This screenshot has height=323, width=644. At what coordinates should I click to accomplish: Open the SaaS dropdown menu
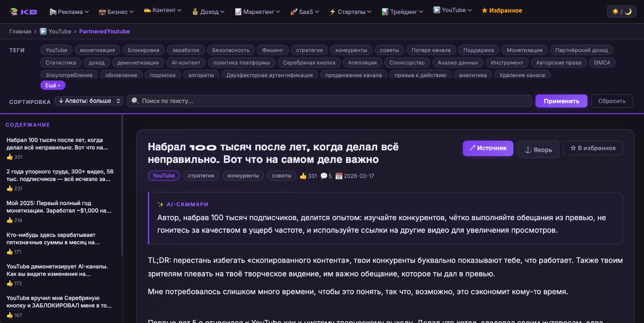[304, 11]
